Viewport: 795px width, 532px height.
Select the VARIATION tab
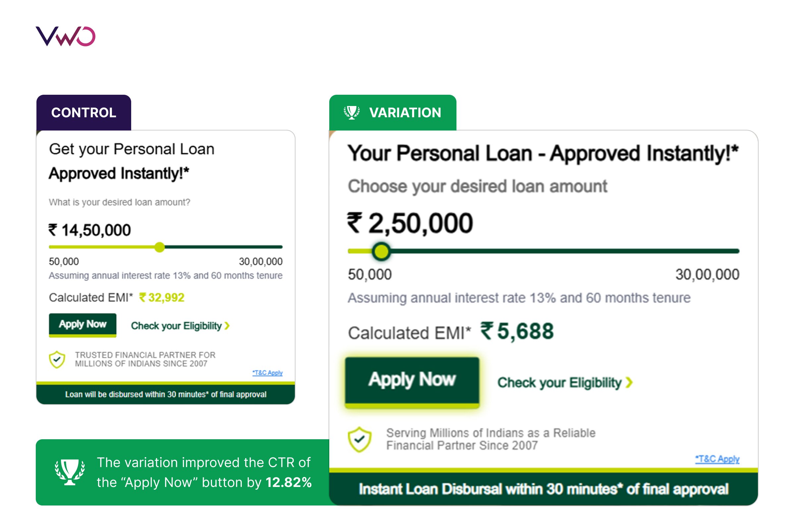click(393, 113)
